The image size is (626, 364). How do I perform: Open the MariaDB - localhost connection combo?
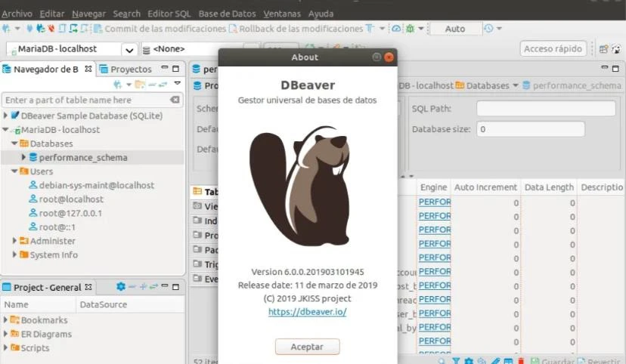[73, 49]
